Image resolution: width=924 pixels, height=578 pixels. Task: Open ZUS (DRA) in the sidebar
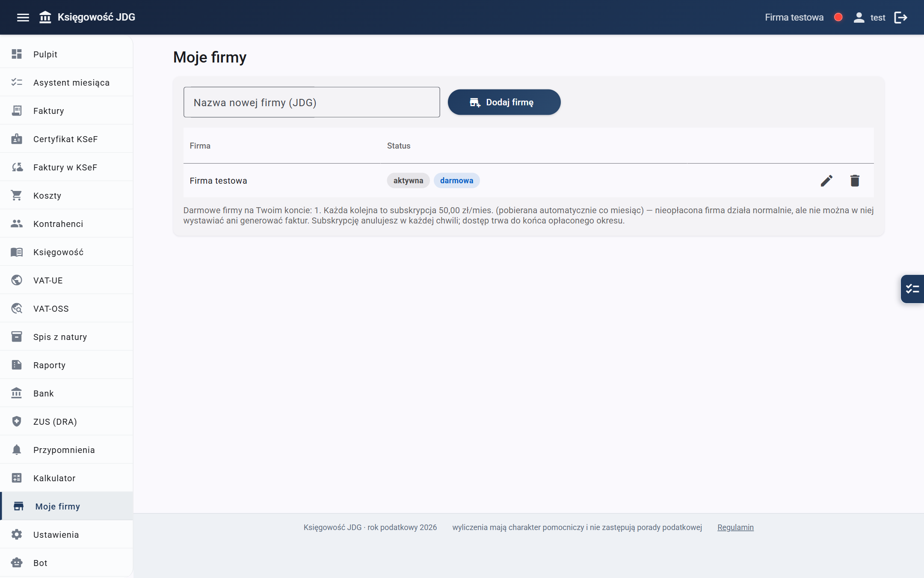67,421
